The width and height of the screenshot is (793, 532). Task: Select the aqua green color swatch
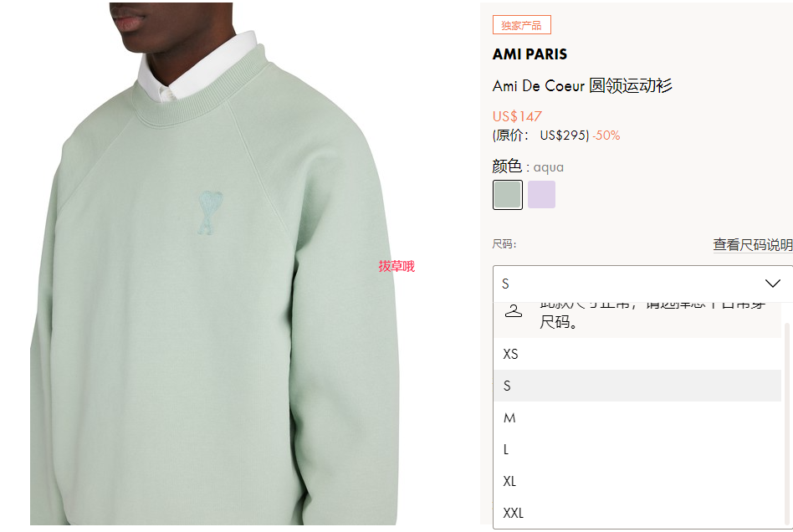pos(507,195)
